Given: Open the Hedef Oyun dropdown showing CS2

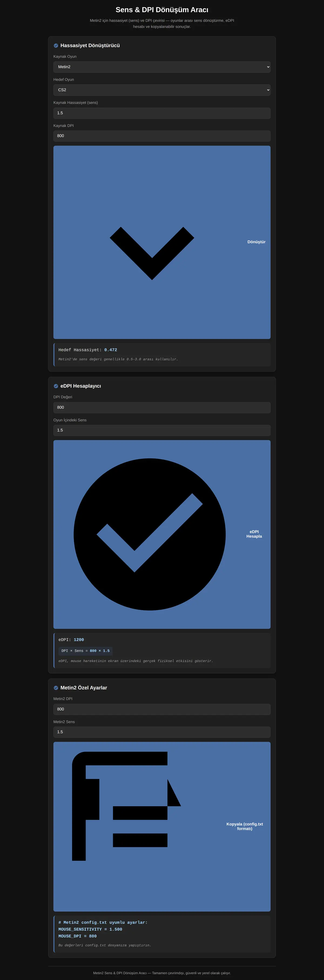Looking at the screenshot, I should (x=162, y=90).
